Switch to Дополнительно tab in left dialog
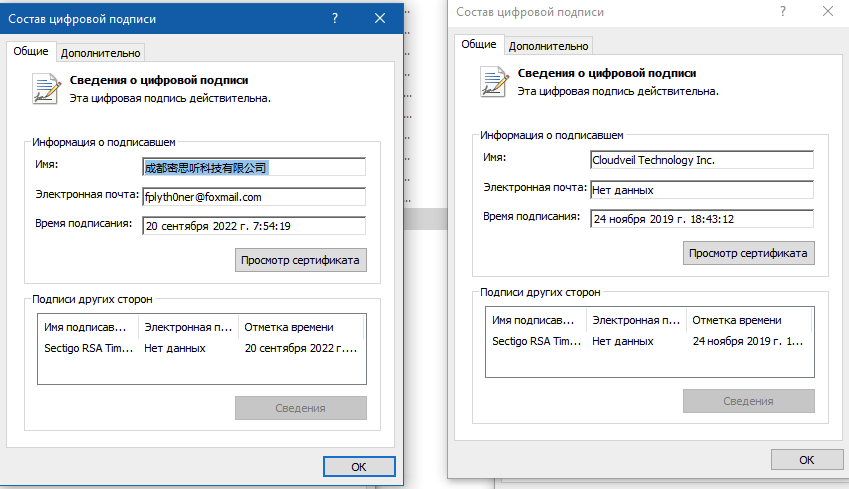The image size is (849, 489). 102,52
